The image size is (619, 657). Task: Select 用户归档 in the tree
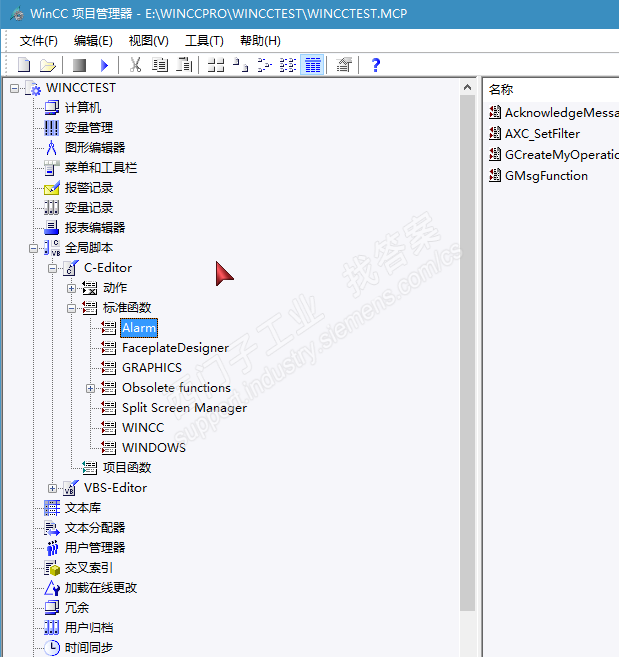[x=88, y=628]
